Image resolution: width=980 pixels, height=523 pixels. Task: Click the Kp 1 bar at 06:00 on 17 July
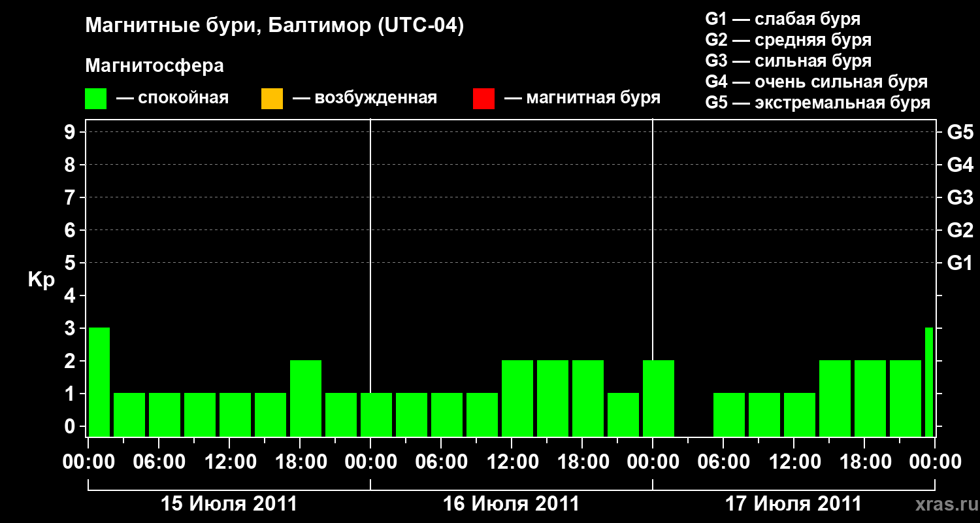click(x=729, y=414)
